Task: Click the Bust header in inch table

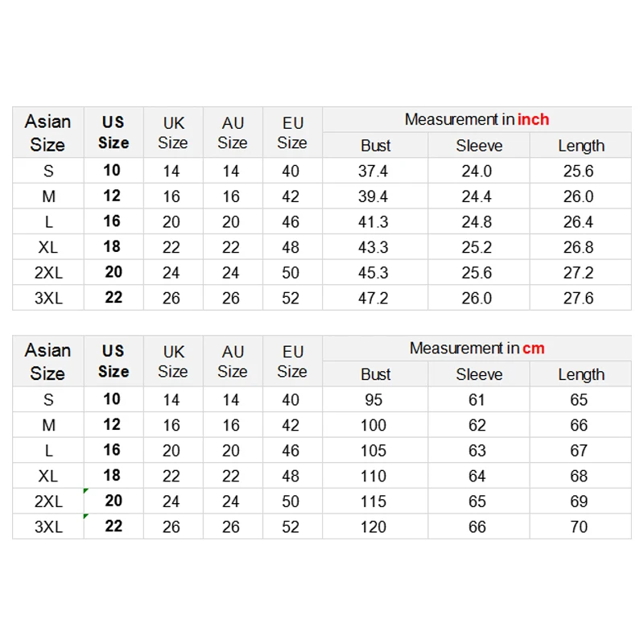Action: pos(375,146)
